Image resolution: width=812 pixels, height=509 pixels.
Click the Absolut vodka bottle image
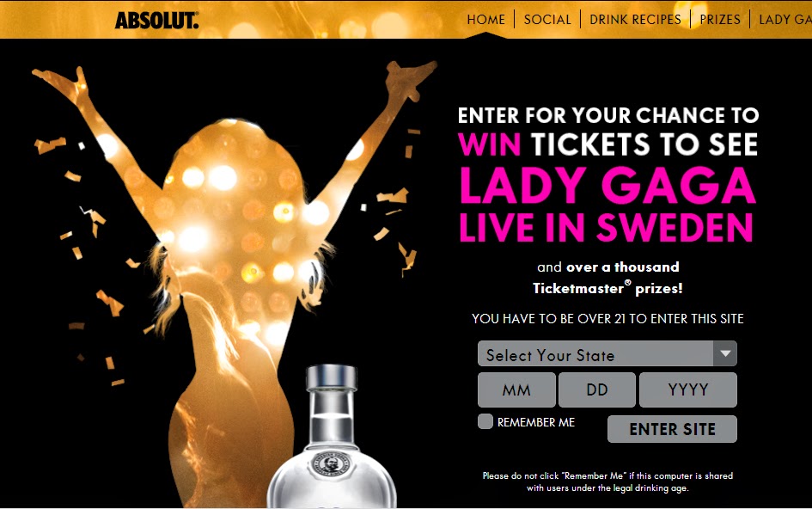point(332,437)
